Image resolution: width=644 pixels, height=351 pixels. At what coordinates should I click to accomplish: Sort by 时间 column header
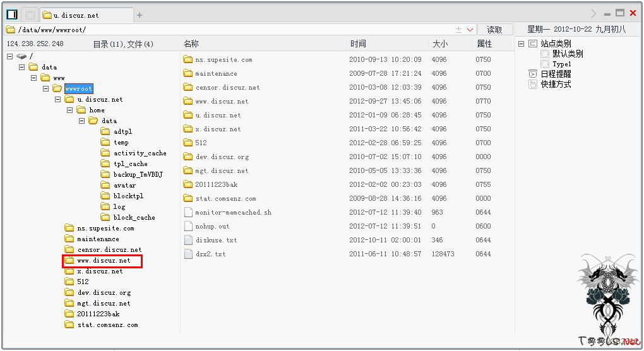(358, 44)
